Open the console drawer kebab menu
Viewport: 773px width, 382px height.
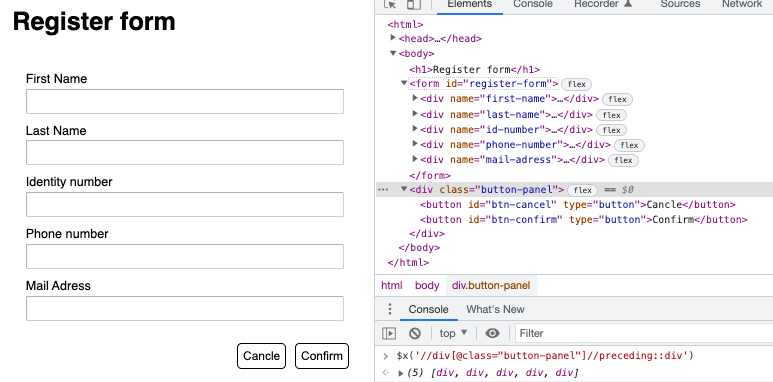(390, 309)
